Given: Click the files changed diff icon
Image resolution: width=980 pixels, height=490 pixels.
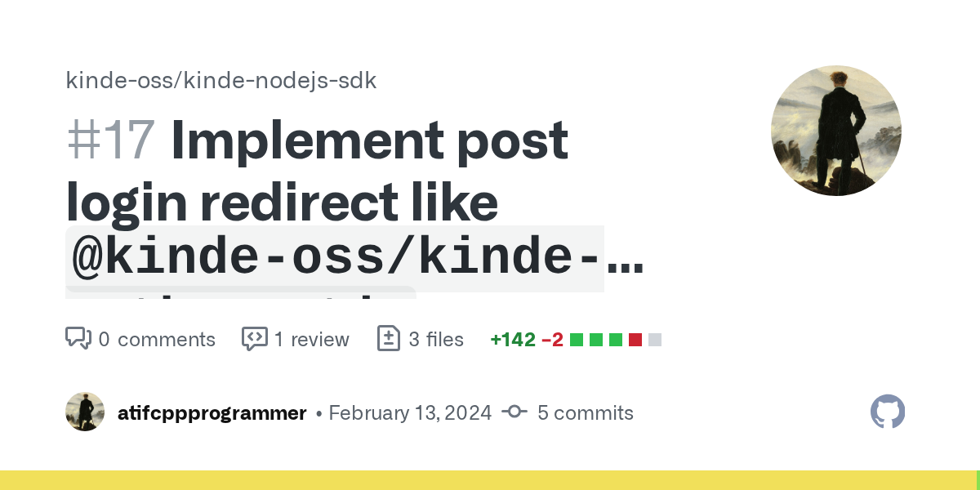Looking at the screenshot, I should 389,339.
